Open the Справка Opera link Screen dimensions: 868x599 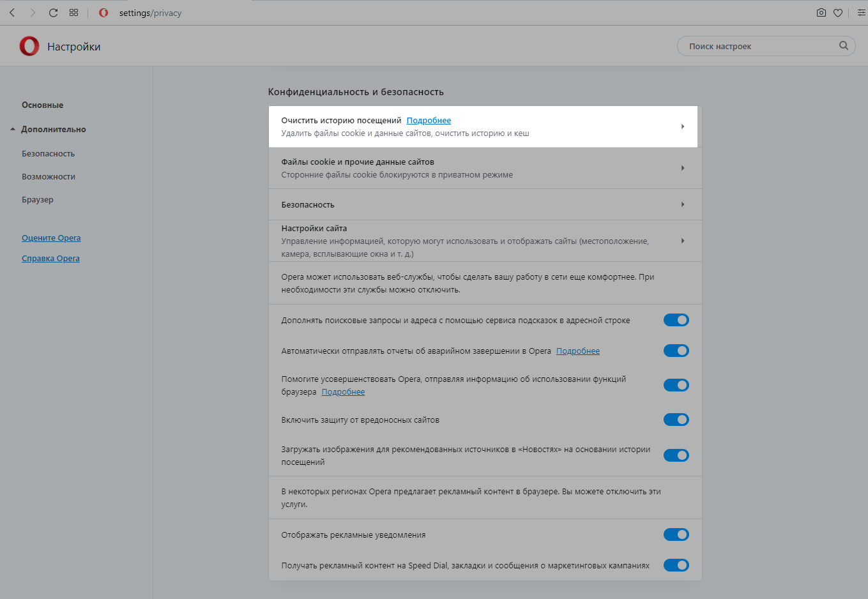pyautogui.click(x=50, y=259)
